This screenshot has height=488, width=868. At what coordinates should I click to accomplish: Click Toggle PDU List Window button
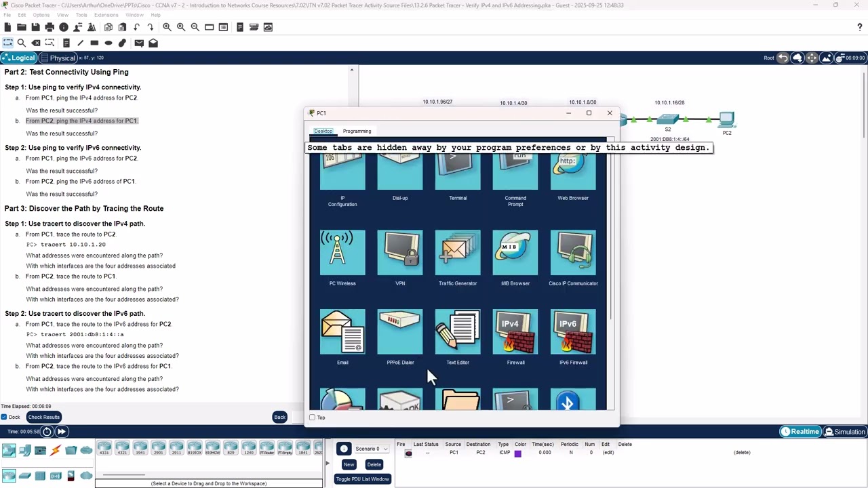(x=362, y=479)
